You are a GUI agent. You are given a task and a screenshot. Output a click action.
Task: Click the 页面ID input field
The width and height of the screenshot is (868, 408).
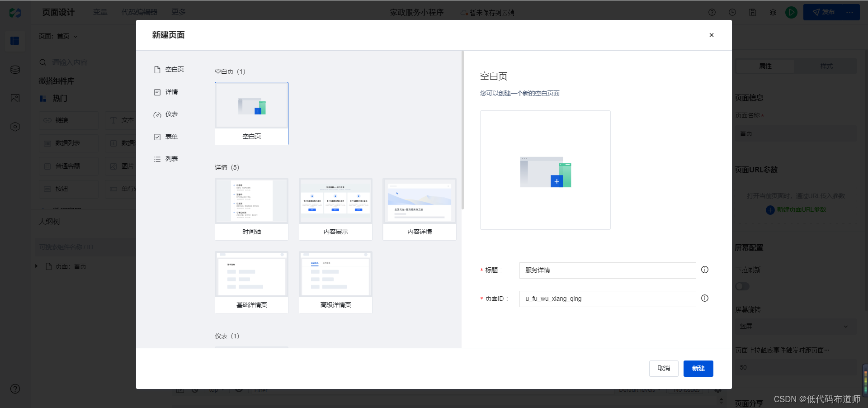click(608, 299)
